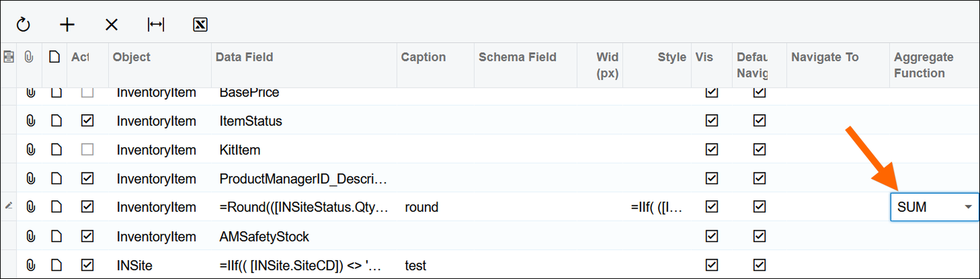980x279 pixels.
Task: Click the attachment icon on ItemStatus row
Action: coord(31,121)
